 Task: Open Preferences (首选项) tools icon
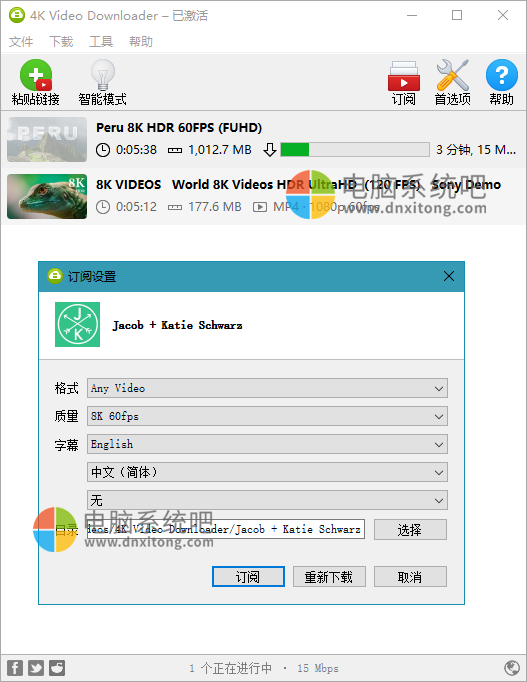click(x=453, y=75)
